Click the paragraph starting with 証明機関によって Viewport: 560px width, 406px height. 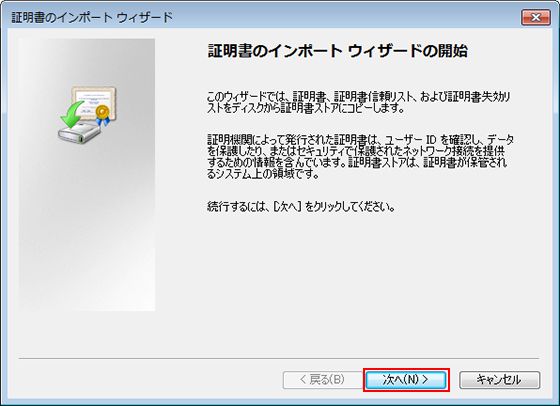coord(360,156)
